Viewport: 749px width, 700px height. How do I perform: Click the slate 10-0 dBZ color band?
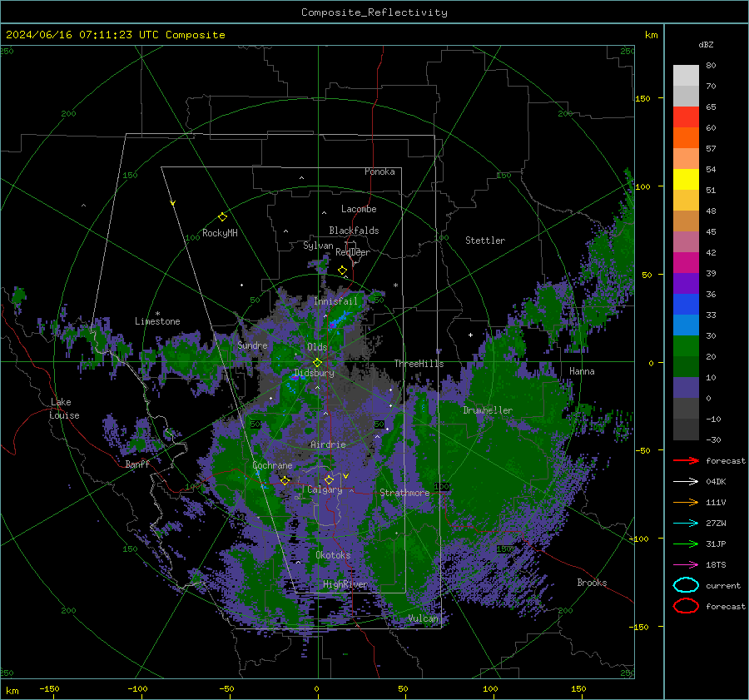(x=686, y=388)
